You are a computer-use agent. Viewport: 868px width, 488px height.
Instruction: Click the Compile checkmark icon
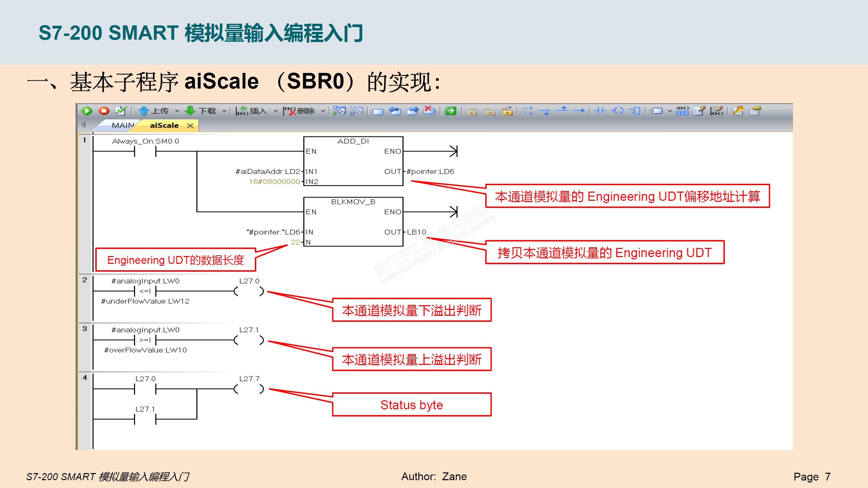coord(121,111)
